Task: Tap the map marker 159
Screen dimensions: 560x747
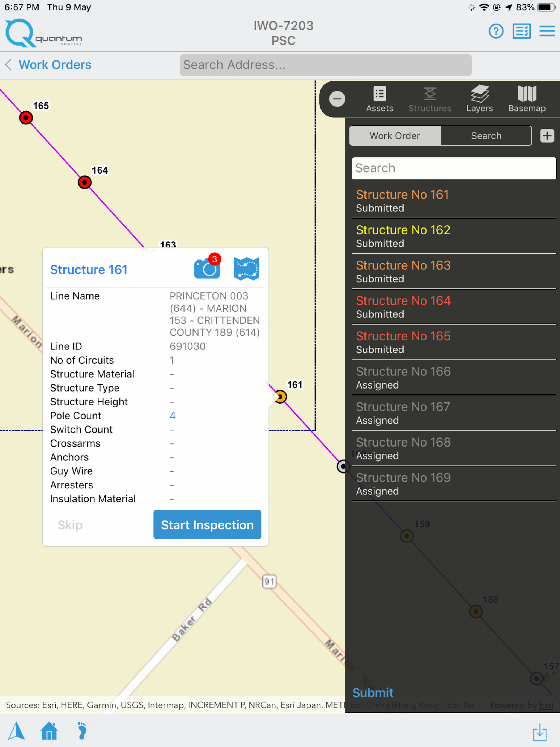Action: (407, 536)
